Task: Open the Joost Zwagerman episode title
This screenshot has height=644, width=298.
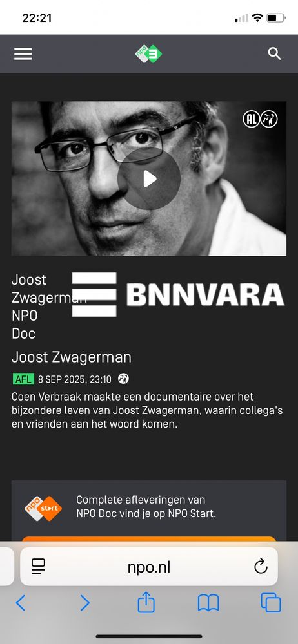Action: (72, 357)
